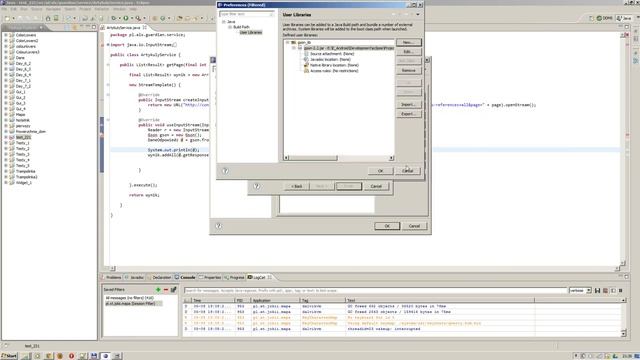Click the LogCat search messages field

coord(376,291)
